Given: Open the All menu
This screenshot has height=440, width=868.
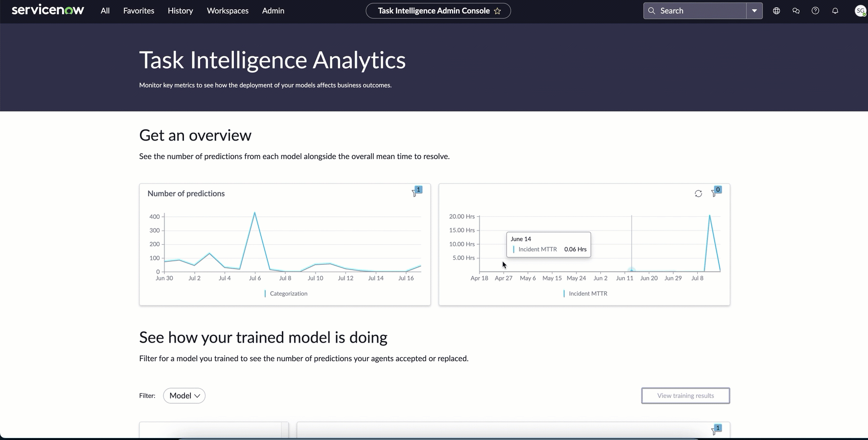Looking at the screenshot, I should pos(105,11).
